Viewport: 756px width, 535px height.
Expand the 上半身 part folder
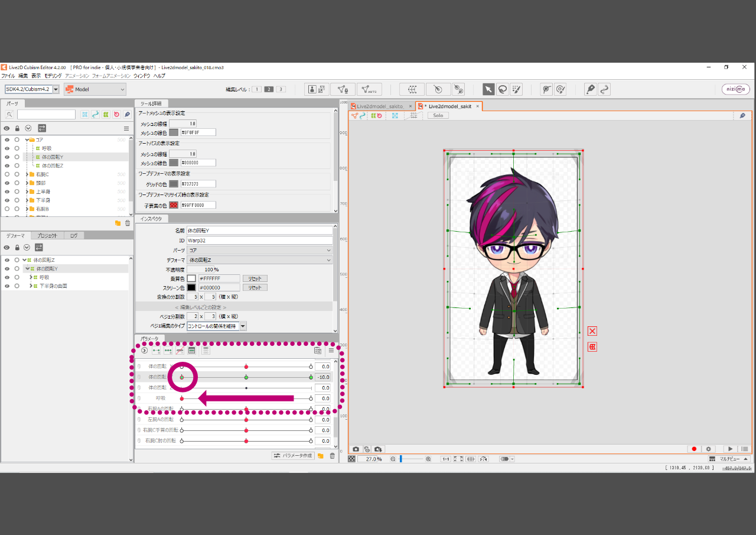(x=27, y=192)
